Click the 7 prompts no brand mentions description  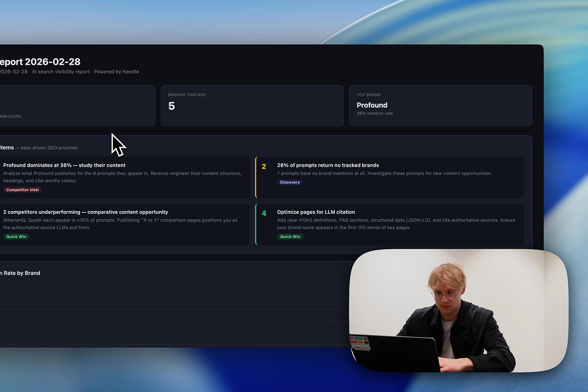[x=384, y=173]
